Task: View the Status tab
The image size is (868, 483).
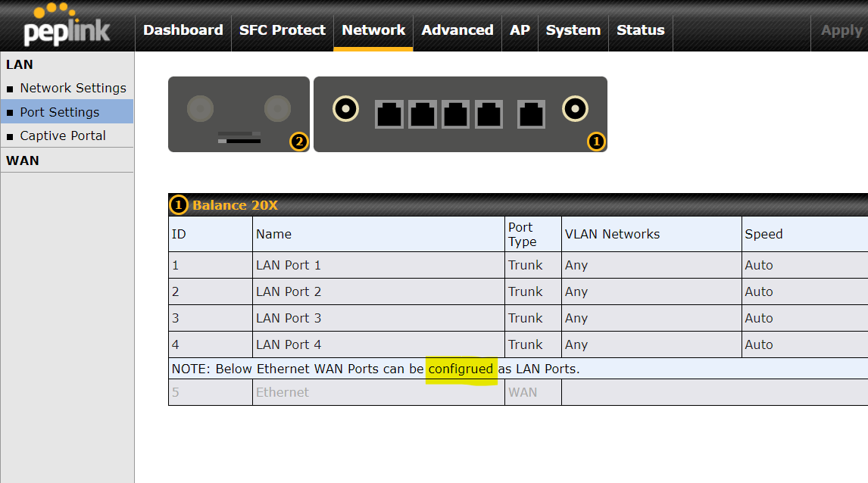Action: 640,30
